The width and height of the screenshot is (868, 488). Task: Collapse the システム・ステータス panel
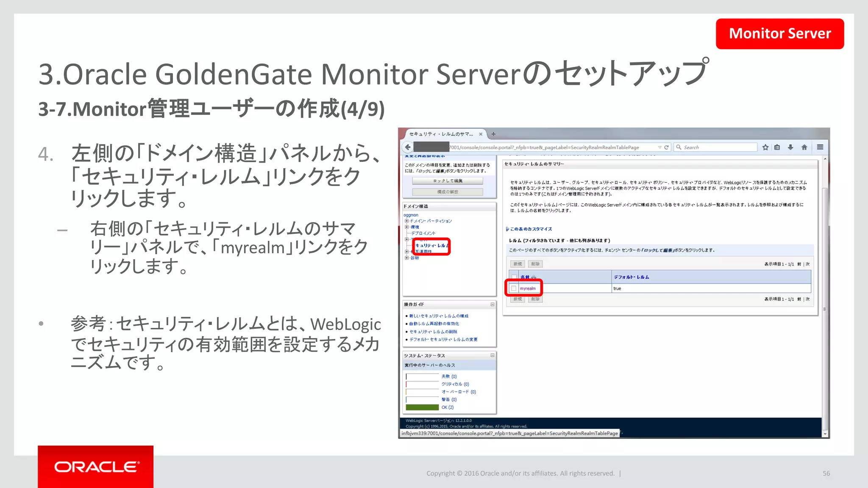[492, 355]
